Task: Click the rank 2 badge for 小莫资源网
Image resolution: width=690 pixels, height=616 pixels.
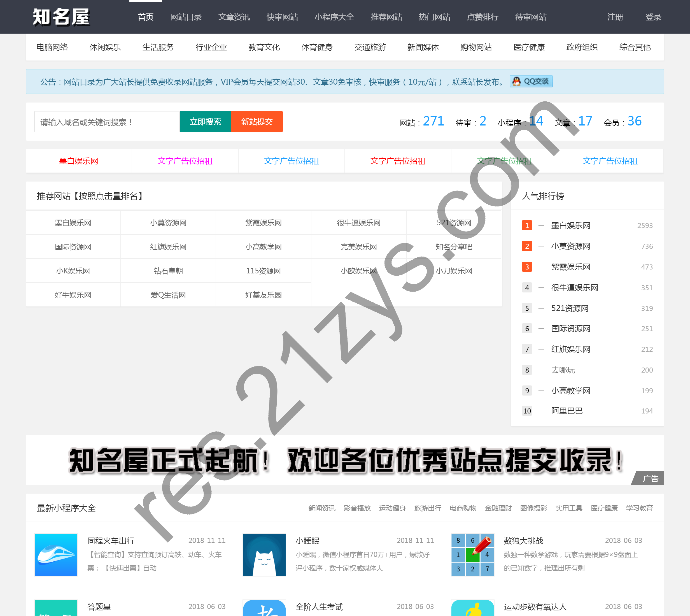Action: [527, 246]
